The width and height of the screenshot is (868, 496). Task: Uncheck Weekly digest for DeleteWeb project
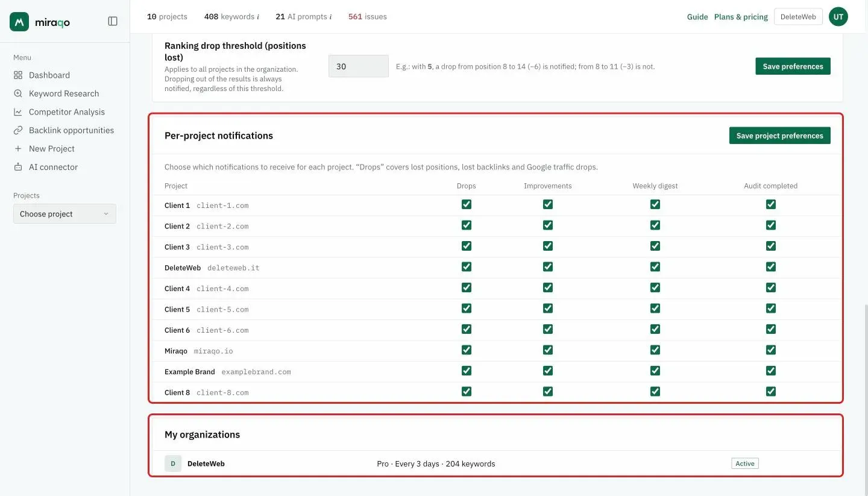(655, 267)
